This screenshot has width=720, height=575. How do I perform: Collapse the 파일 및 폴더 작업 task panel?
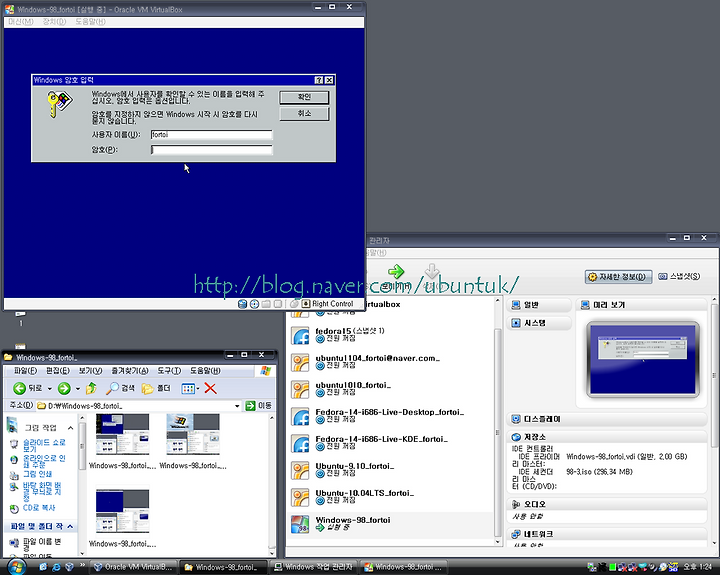point(70,526)
